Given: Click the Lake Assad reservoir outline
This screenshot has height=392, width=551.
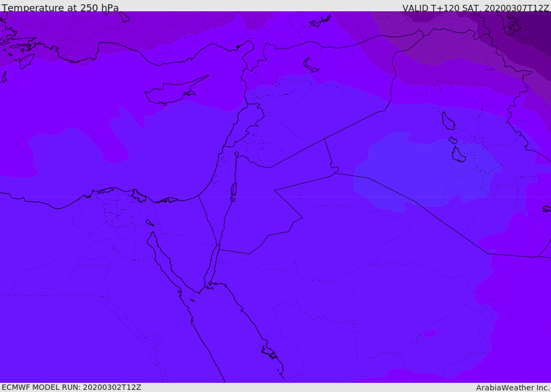Looking at the screenshot, I should (x=310, y=66).
